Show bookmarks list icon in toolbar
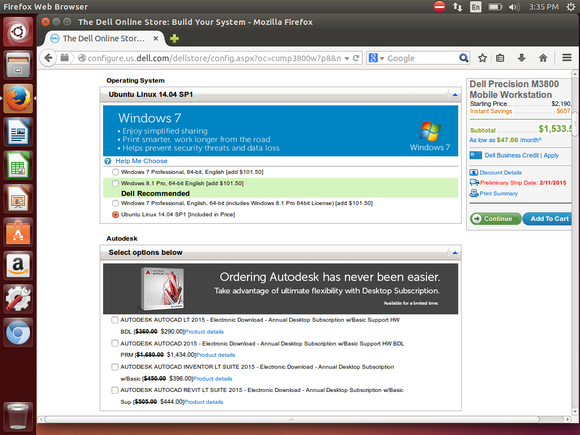 [500, 58]
